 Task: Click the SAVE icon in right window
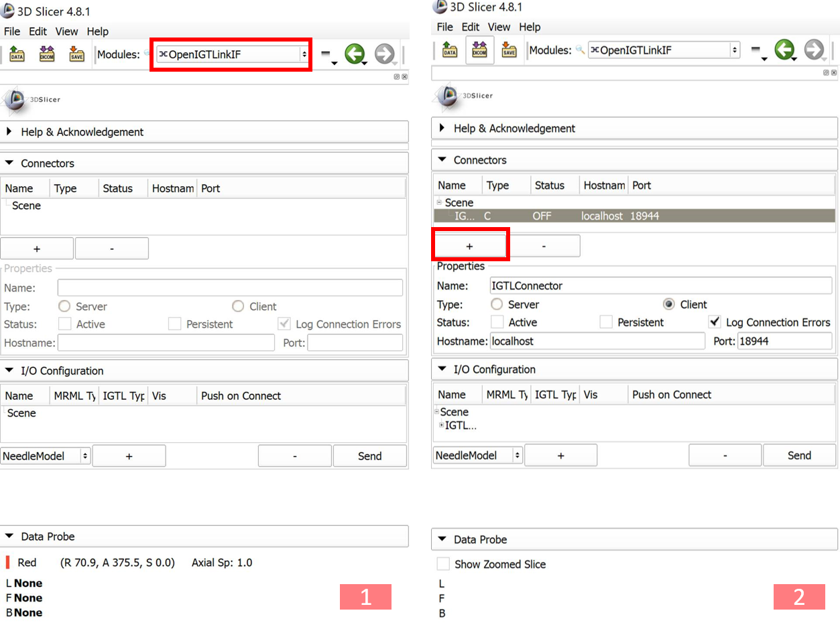click(509, 50)
